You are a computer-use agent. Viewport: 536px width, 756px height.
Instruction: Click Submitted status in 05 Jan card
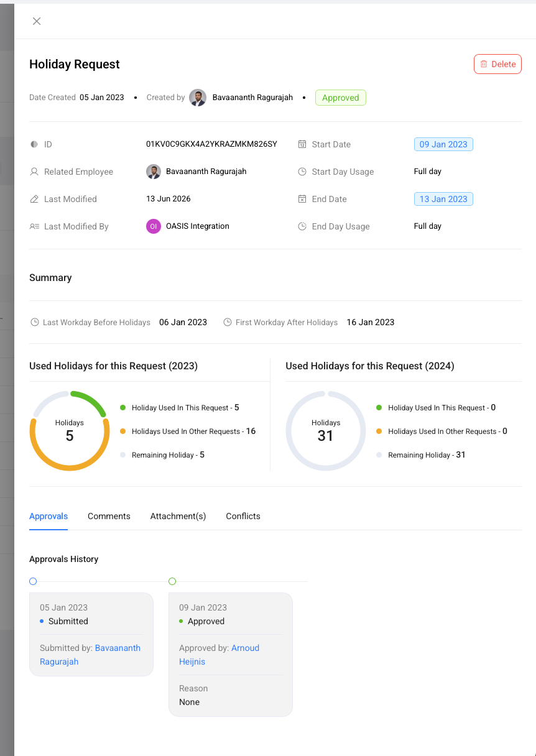click(68, 621)
